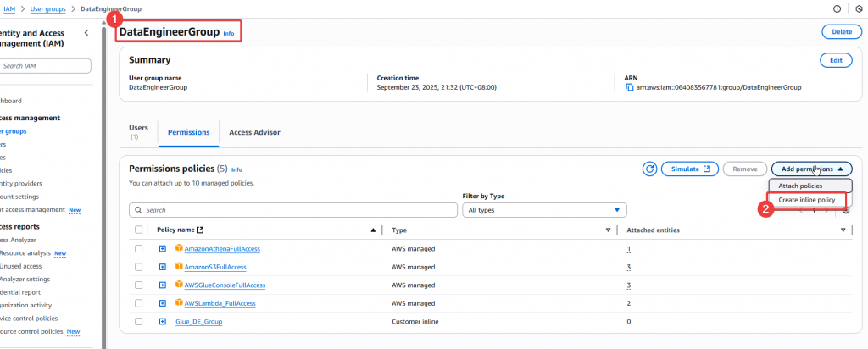Viewport: 868px width, 349px height.
Task: Click the refresh policies icon button
Action: 650,169
